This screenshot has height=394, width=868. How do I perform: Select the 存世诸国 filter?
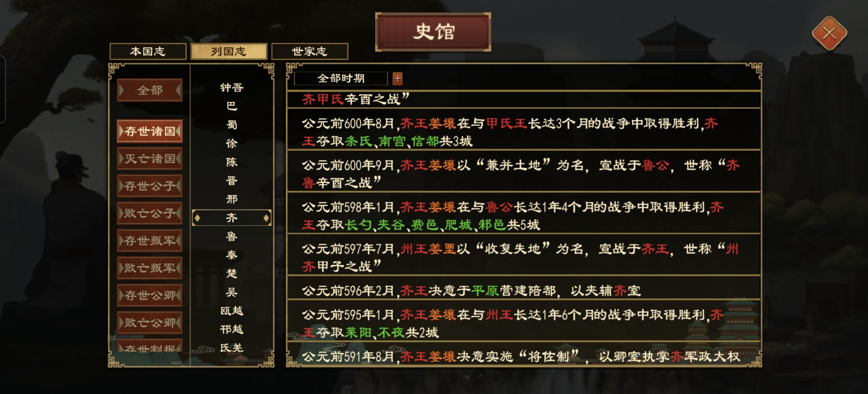149,131
